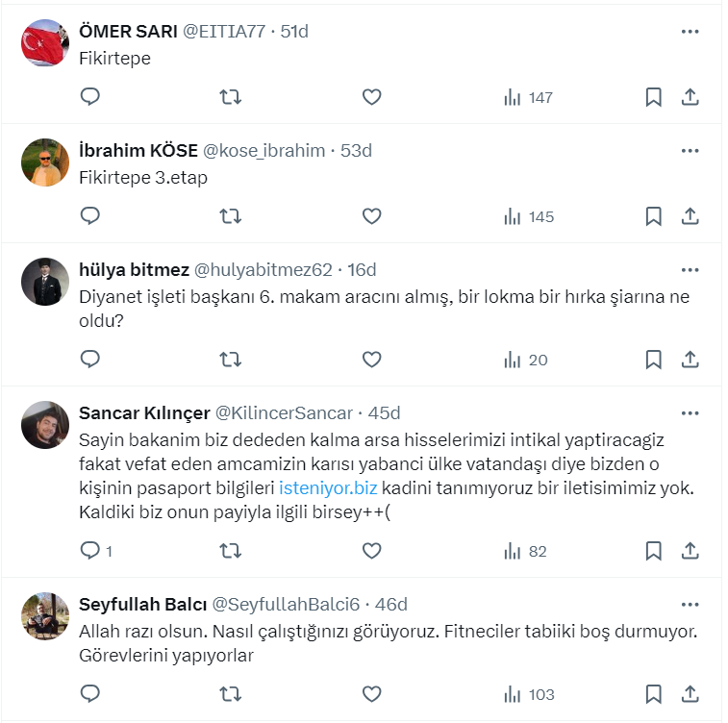The image size is (728, 723).
Task: Open more options menu on hülya bitmez's tweet
Action: (690, 270)
